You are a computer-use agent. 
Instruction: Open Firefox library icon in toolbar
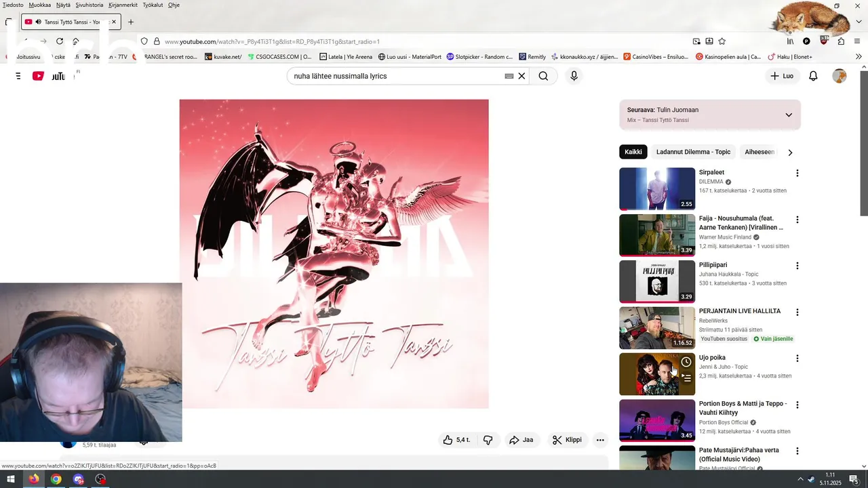[790, 41]
